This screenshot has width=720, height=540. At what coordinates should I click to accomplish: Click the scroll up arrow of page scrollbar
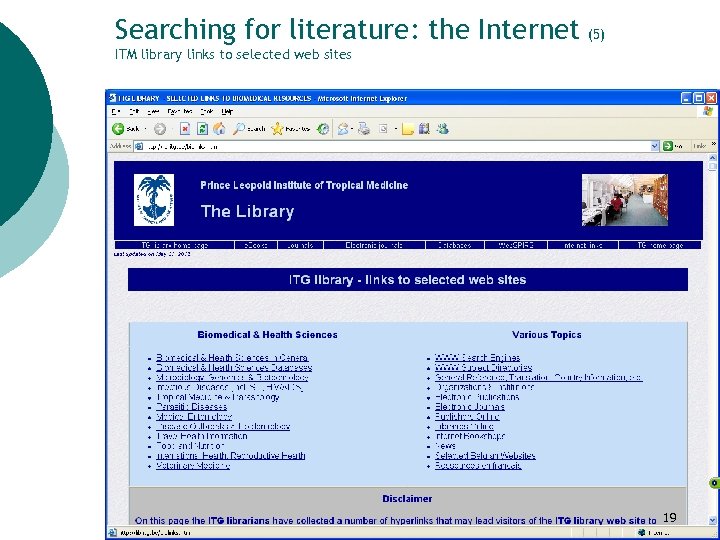click(713, 158)
